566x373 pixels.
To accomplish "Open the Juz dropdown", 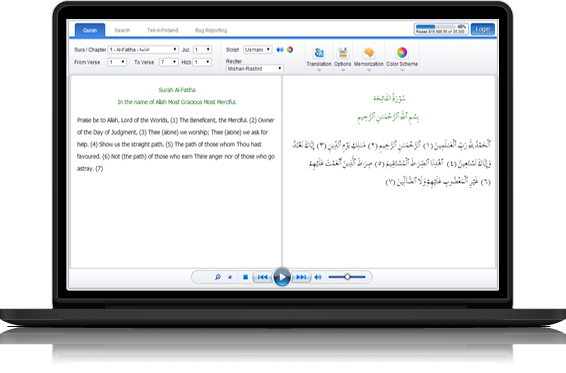I will [202, 49].
